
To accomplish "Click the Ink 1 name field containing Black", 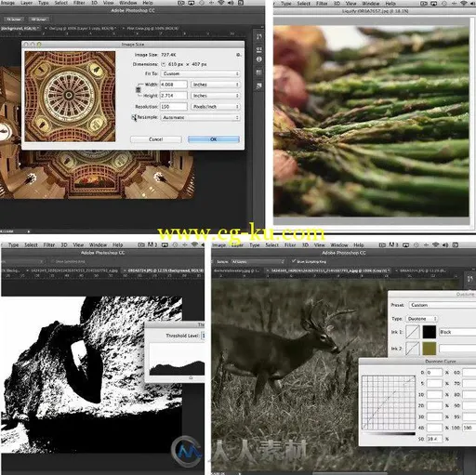I will (x=457, y=332).
